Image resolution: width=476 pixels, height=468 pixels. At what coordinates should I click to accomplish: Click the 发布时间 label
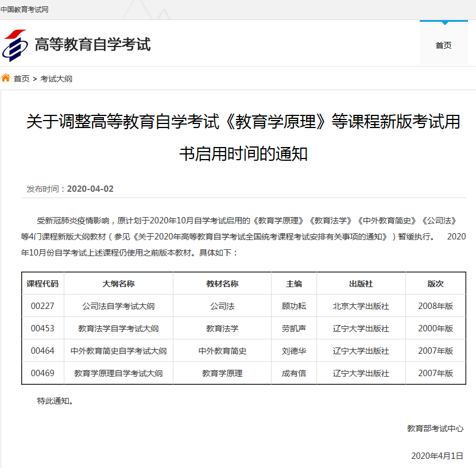tap(46, 189)
